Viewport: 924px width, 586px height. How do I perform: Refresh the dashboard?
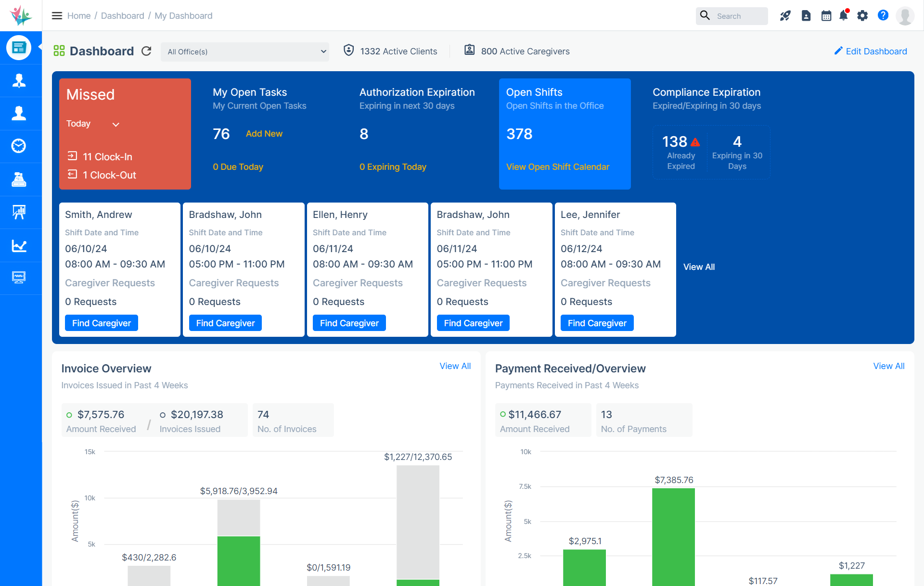[x=146, y=51]
